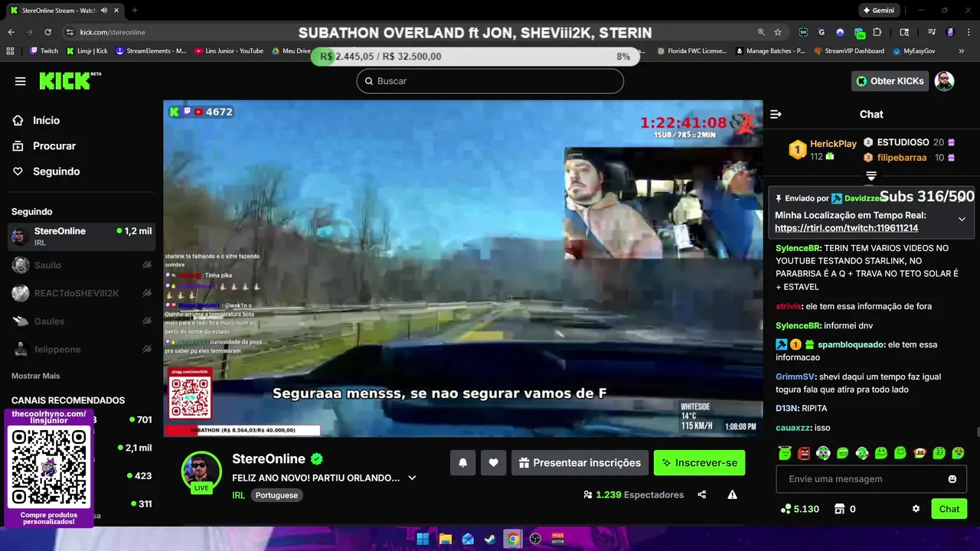Open OBS Studio from the taskbar
The height and width of the screenshot is (551, 980).
coord(535,539)
